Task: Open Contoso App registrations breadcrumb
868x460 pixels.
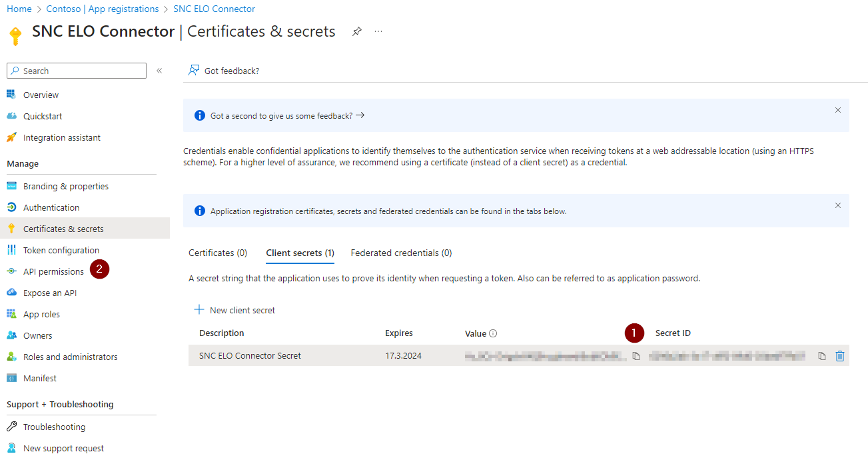Action: pyautogui.click(x=102, y=9)
